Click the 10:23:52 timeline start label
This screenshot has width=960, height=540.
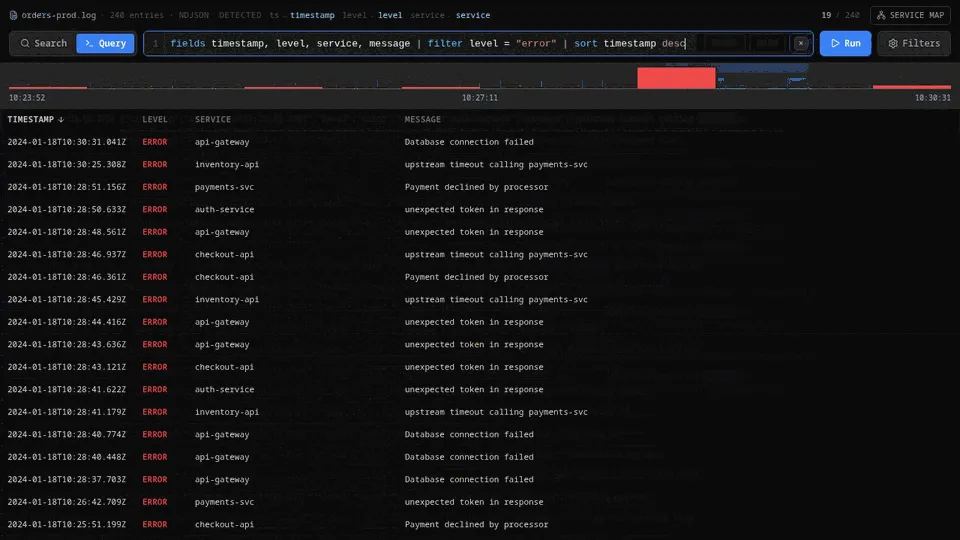tap(27, 98)
